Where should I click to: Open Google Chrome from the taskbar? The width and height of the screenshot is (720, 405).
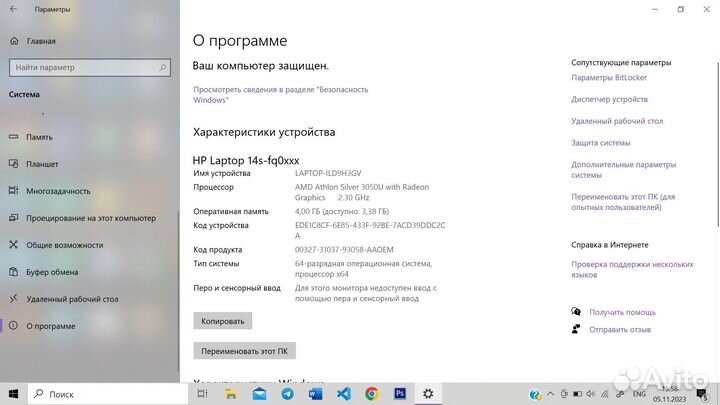pos(372,394)
